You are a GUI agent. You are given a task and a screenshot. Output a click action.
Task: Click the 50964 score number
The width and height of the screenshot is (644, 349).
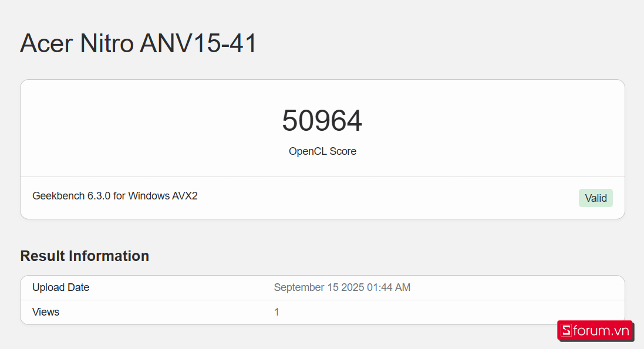point(322,121)
